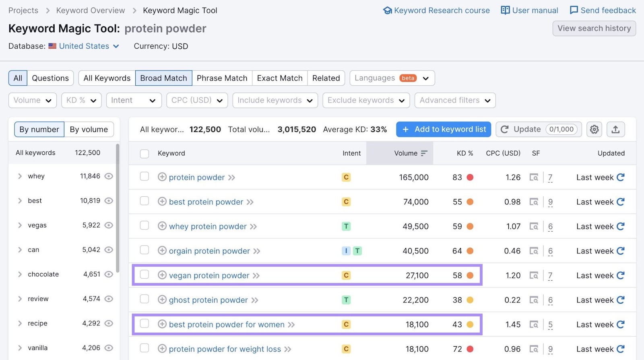The image size is (644, 360).
Task: Click Add to keyword list button
Action: click(443, 130)
